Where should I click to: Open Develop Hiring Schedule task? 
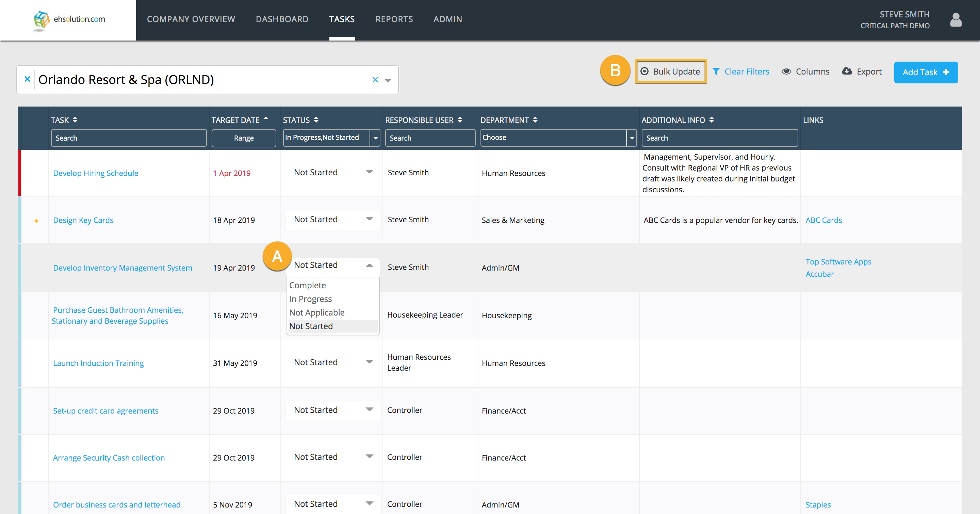(x=96, y=173)
